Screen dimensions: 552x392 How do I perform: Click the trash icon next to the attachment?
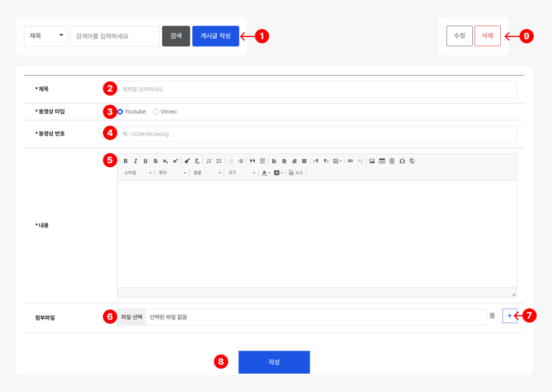coord(492,315)
